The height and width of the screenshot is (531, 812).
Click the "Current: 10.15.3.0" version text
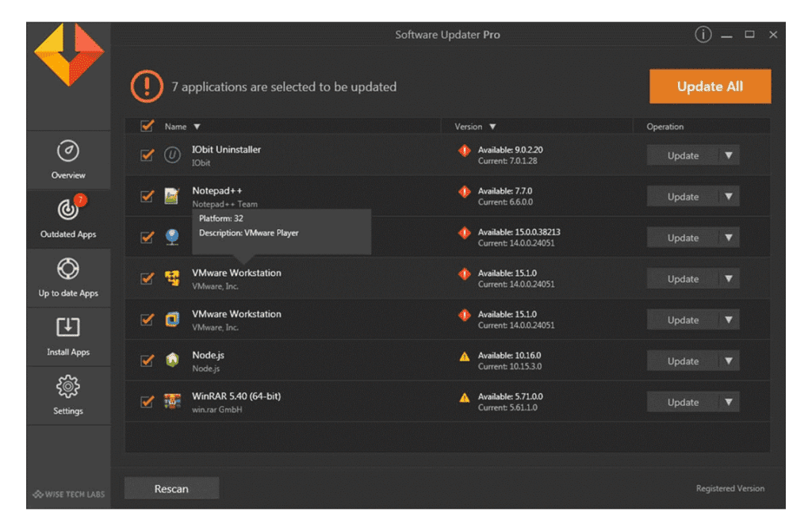click(510, 366)
